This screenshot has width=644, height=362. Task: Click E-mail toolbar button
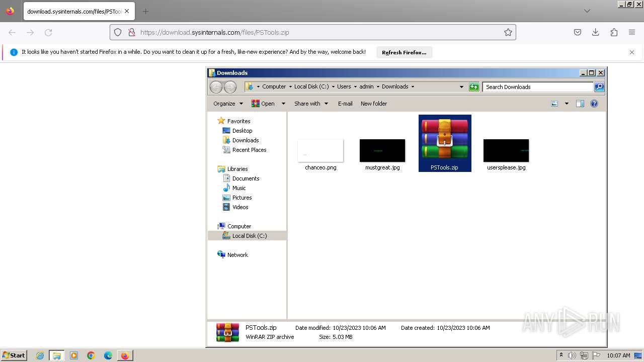tap(345, 104)
